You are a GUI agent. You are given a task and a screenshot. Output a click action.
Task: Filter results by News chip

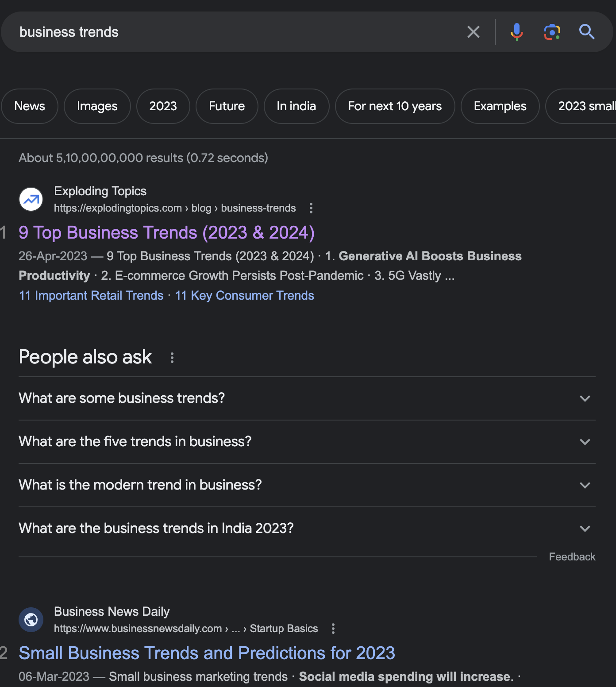30,106
